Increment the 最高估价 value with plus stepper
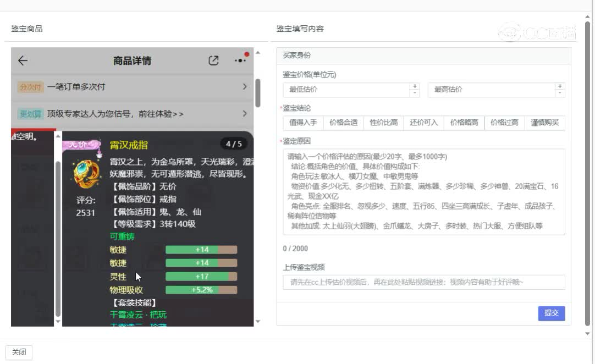Screen dimensions: 595x364 [560, 86]
